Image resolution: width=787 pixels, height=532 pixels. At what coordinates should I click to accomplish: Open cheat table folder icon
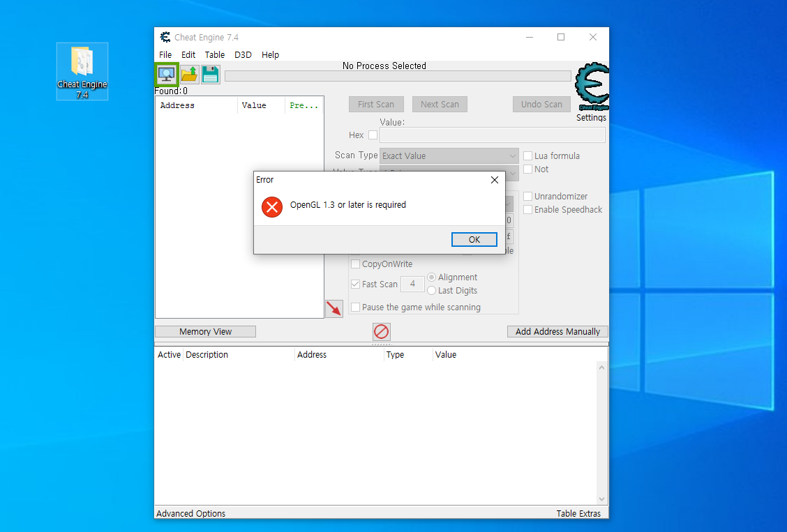[x=190, y=75]
